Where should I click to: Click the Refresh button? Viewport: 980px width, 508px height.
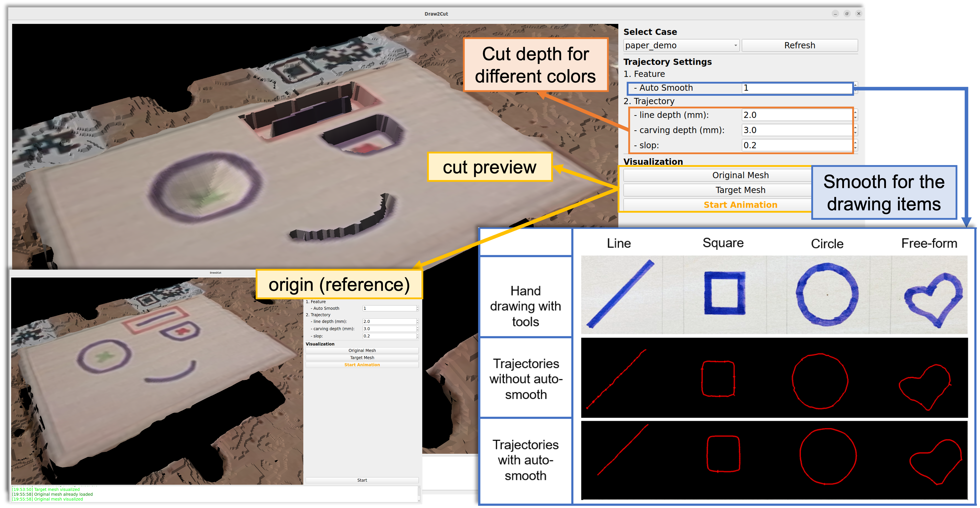pyautogui.click(x=799, y=46)
